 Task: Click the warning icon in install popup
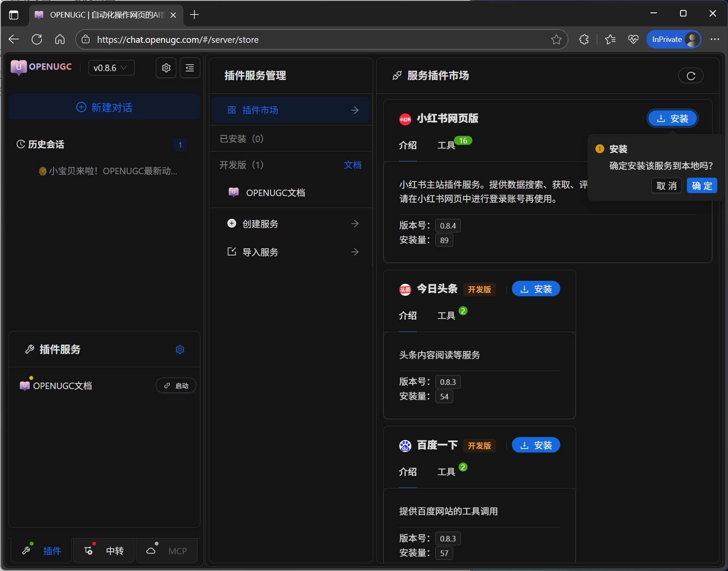[x=600, y=149]
